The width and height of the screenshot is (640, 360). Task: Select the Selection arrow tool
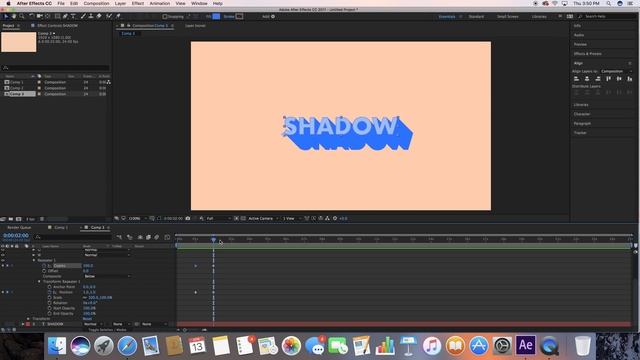(6, 16)
